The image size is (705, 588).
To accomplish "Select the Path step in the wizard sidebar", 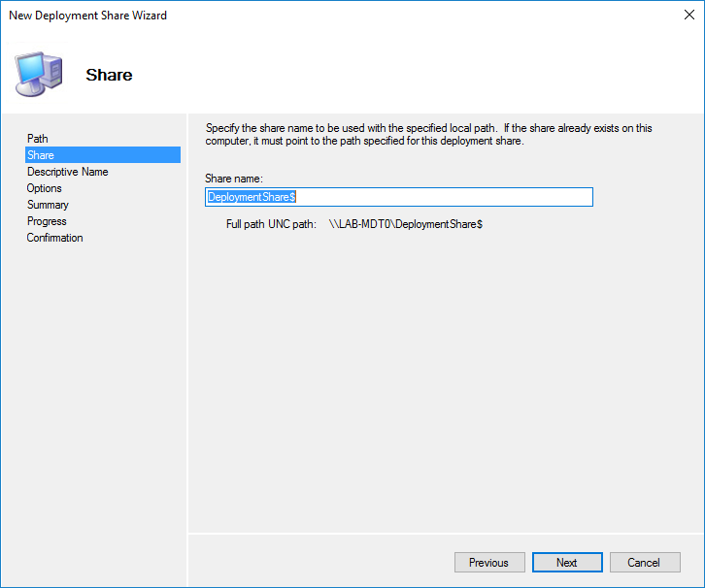I will point(38,139).
